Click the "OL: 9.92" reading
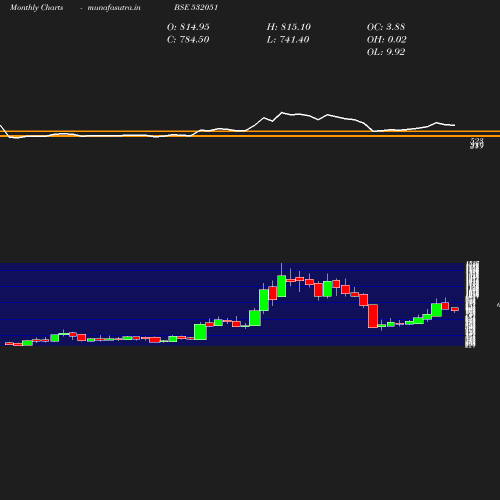The height and width of the screenshot is (500, 500). point(386,52)
